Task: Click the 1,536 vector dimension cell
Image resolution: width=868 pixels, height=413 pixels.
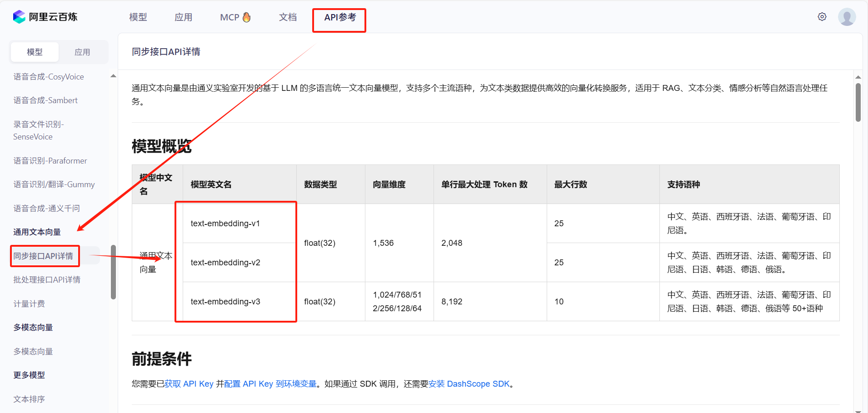Action: click(399, 243)
